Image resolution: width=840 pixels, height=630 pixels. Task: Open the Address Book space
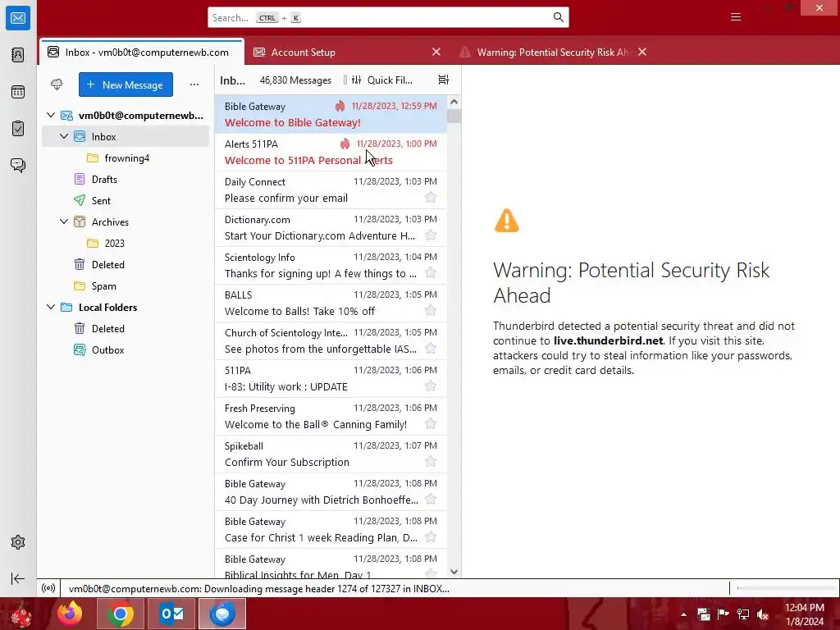[18, 55]
